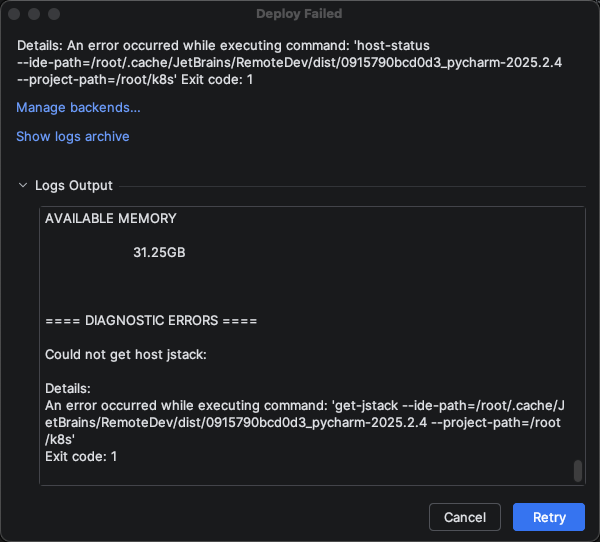Close the Deploy Failed window
The width and height of the screenshot is (600, 542).
pos(15,14)
